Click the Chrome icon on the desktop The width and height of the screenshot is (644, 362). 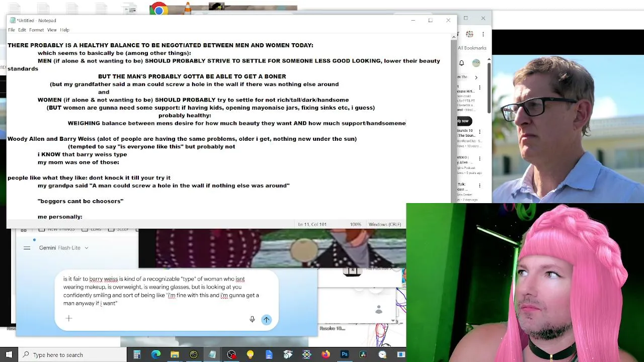(x=158, y=9)
